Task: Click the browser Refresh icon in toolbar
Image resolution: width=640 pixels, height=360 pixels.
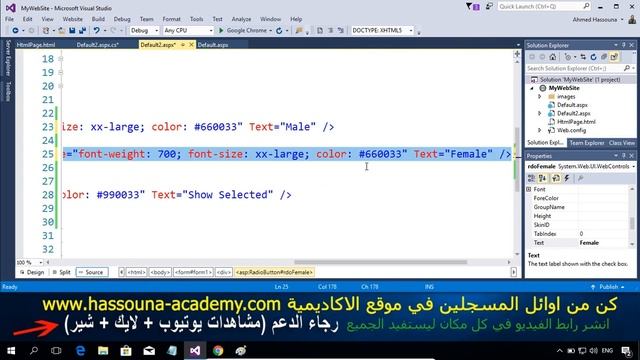Action: 279,31
